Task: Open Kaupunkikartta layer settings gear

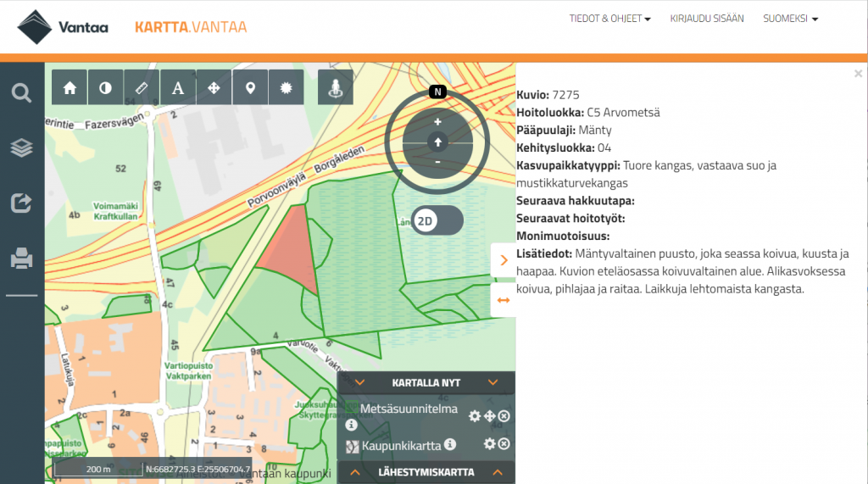Action: (x=489, y=443)
